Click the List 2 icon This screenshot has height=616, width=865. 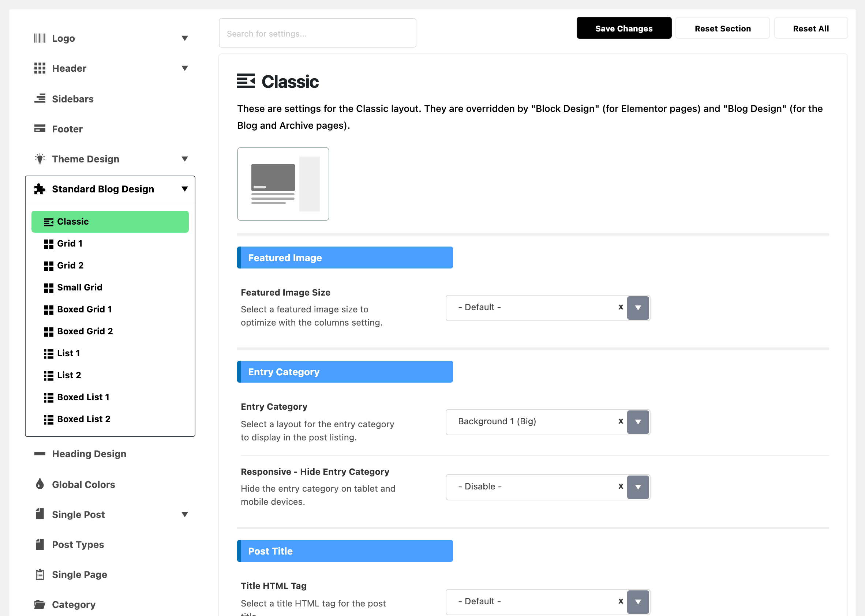pos(49,376)
